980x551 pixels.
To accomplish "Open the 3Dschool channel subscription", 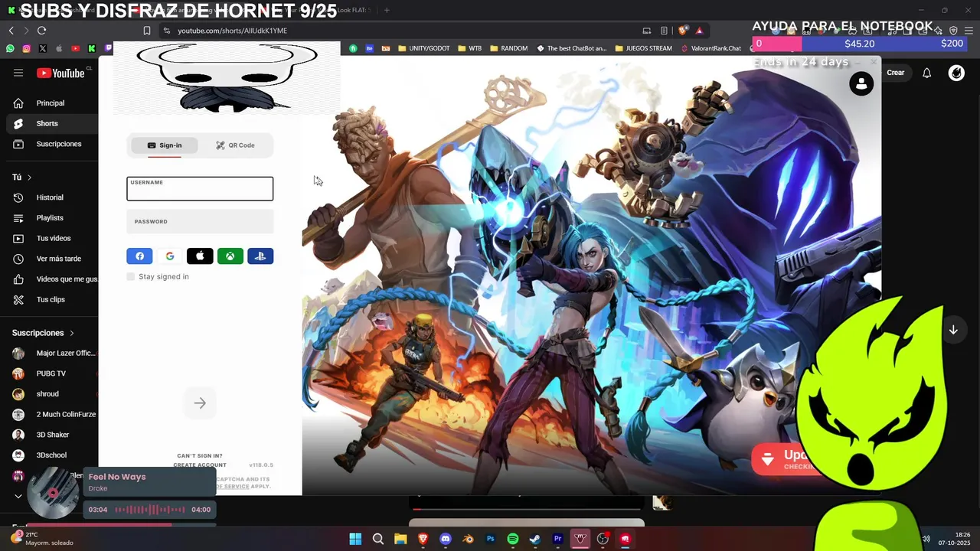I will coord(51,455).
